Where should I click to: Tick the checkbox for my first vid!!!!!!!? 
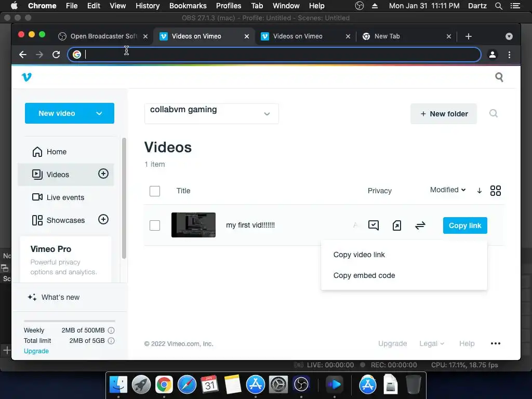[x=155, y=225]
